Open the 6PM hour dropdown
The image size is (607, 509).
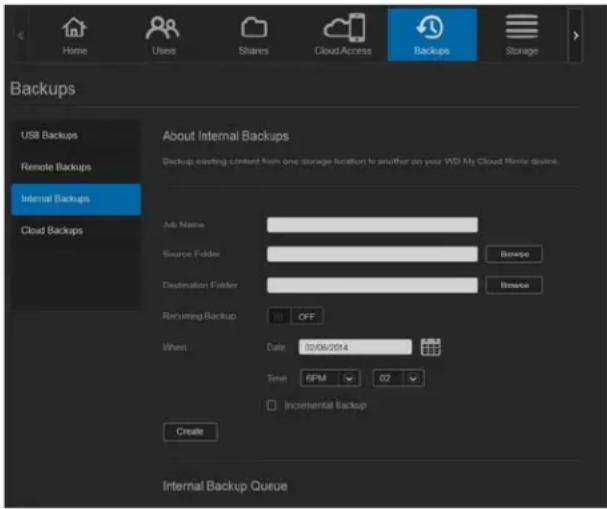pos(330,378)
